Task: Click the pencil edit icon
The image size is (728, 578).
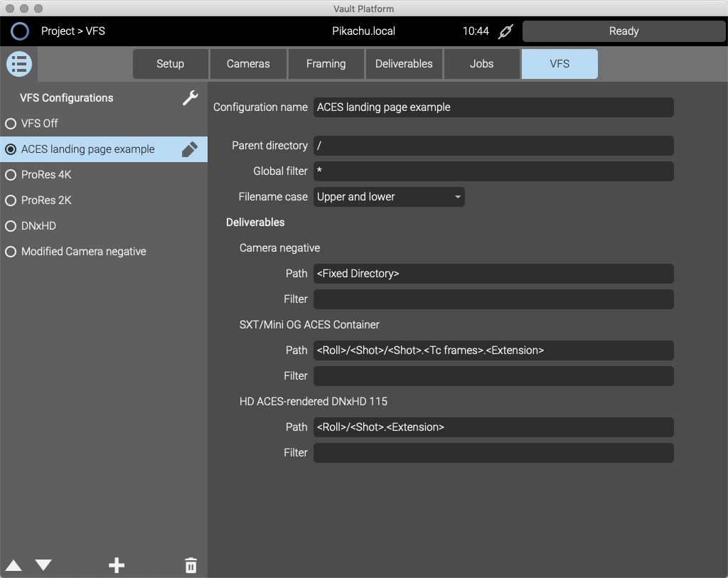Action: (x=190, y=149)
